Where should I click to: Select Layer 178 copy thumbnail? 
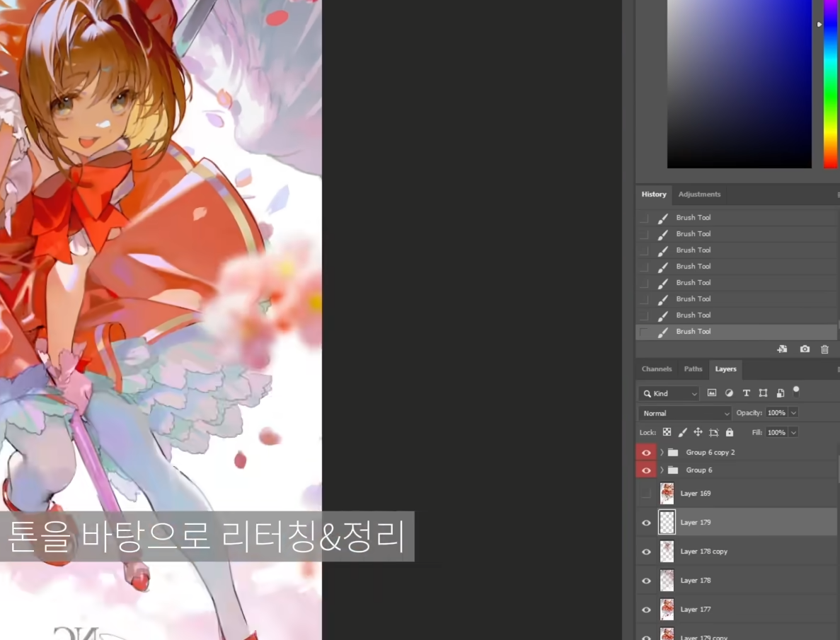(x=667, y=552)
